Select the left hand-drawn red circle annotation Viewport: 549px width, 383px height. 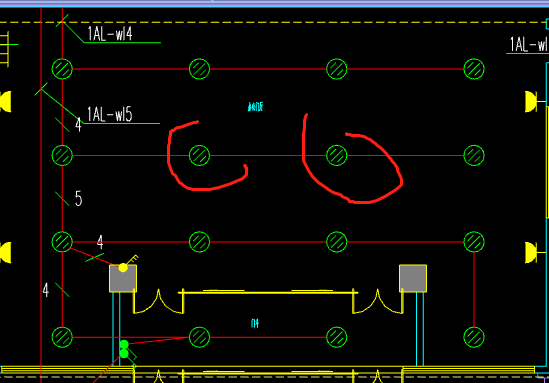click(x=207, y=155)
